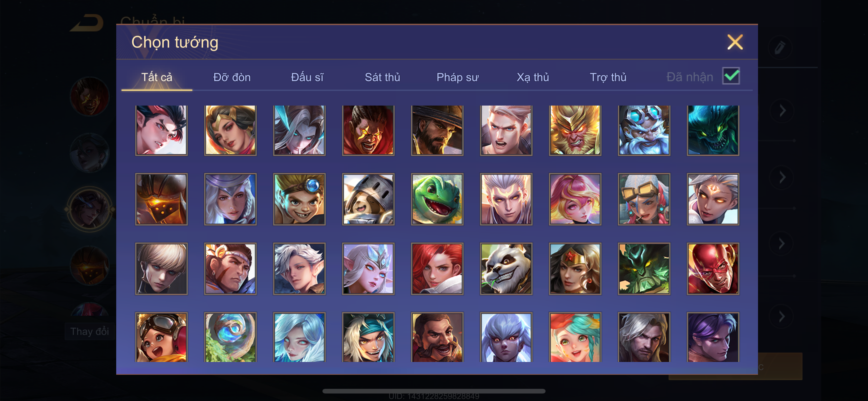The height and width of the screenshot is (401, 868).
Task: Open the Sát thủ tab
Action: 382,77
